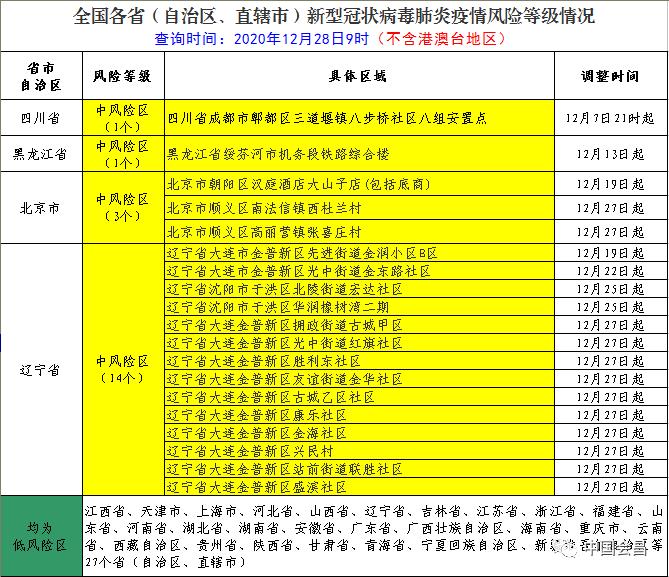Select the 省市自治区 column header

(x=41, y=76)
